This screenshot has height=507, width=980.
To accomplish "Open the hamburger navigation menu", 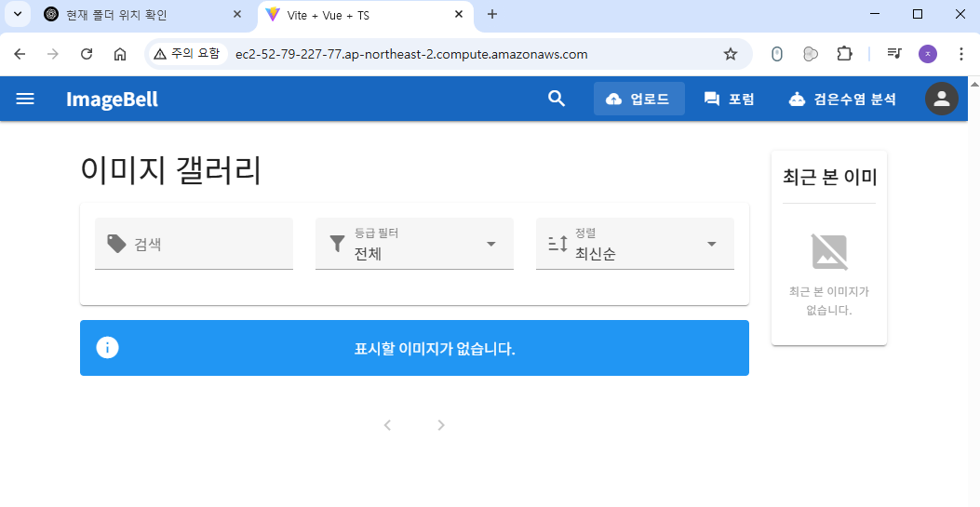I will (25, 99).
